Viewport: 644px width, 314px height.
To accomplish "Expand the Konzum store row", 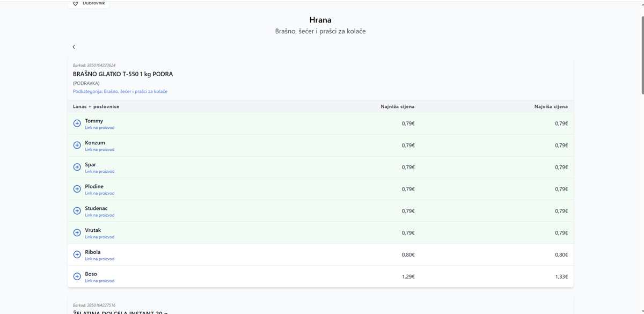I will point(77,145).
